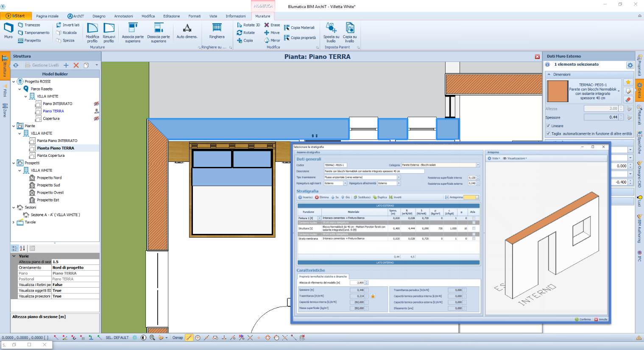Click the Spessore value field

601,117
